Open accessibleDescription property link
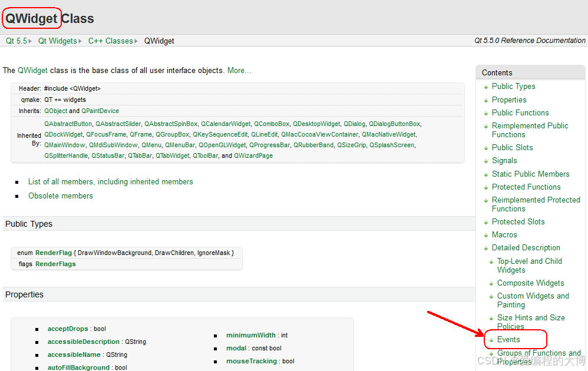 (84, 342)
